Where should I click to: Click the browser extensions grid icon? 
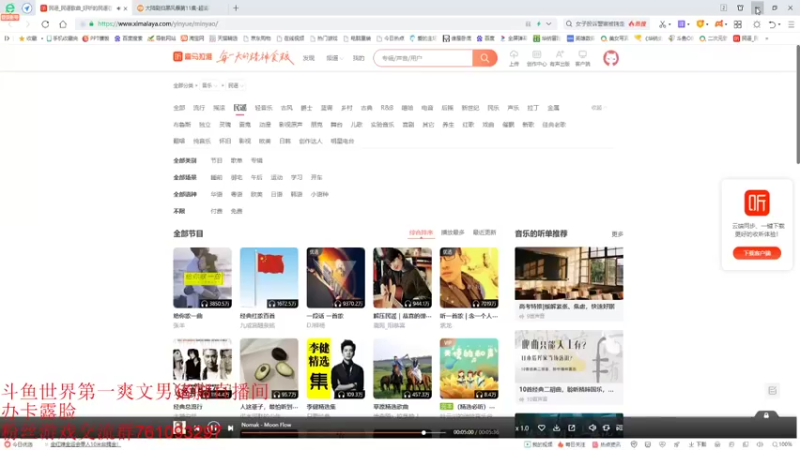pos(738,24)
